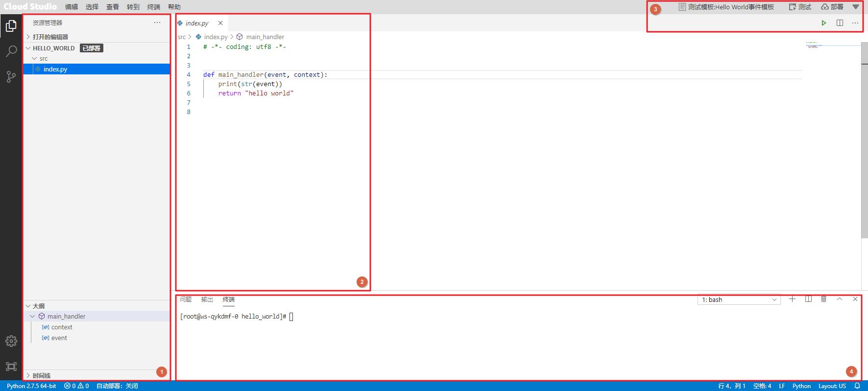The image size is (868, 391).
Task: Switch to the 终端 panel tab
Action: (x=229, y=299)
